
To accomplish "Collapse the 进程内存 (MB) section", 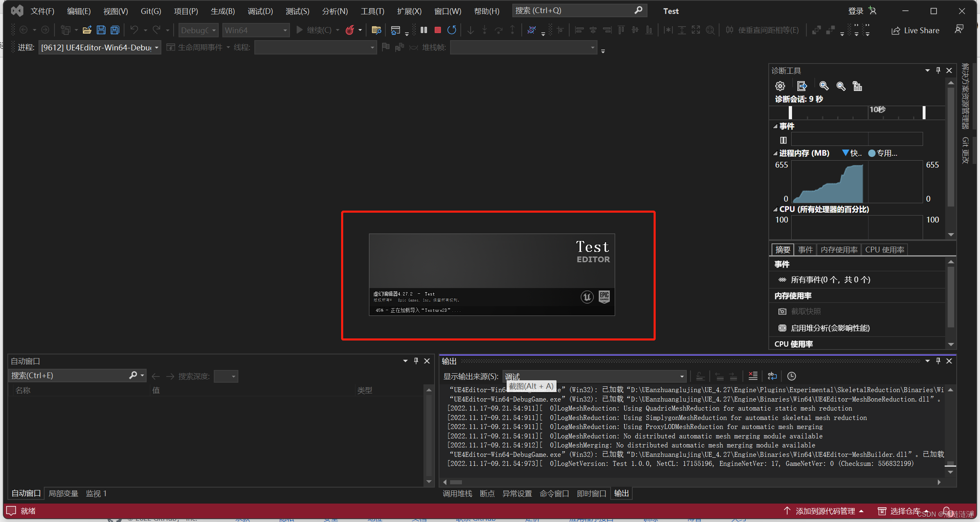I will point(775,153).
